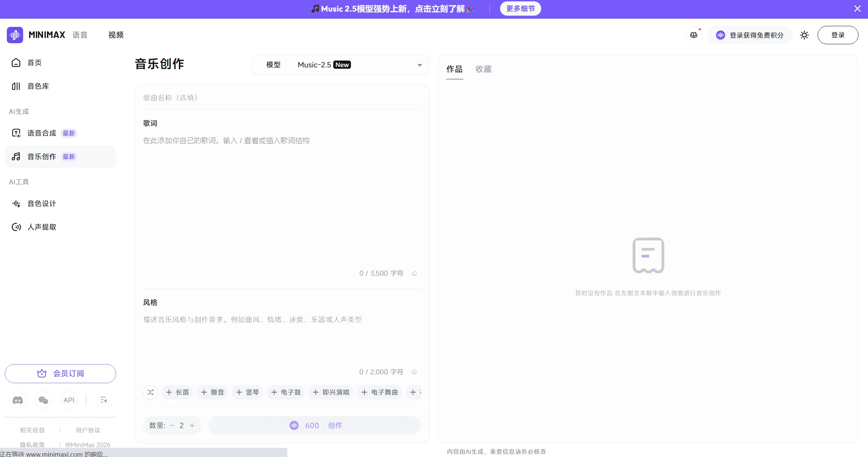
Task: Click the Discord community icon
Action: (x=17, y=400)
